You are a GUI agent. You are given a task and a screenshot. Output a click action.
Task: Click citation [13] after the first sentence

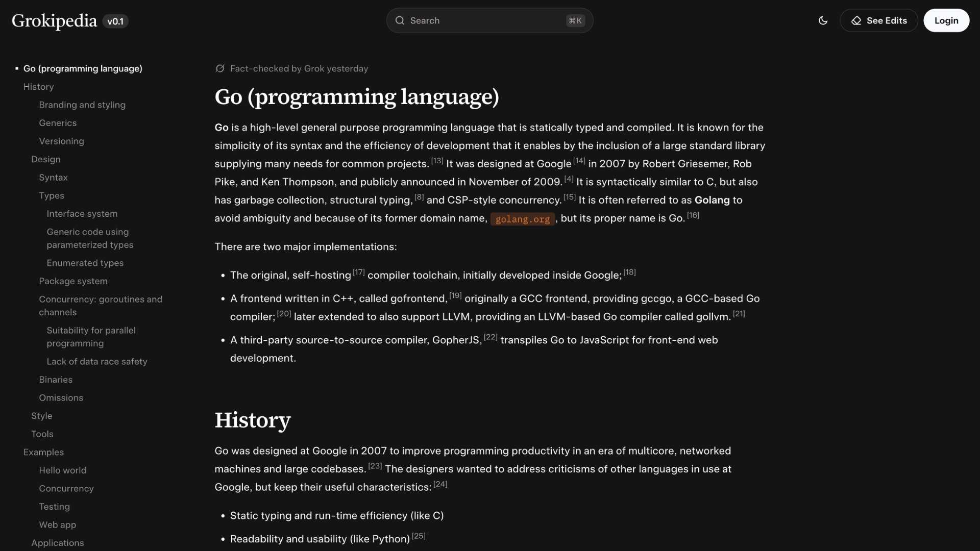click(437, 160)
